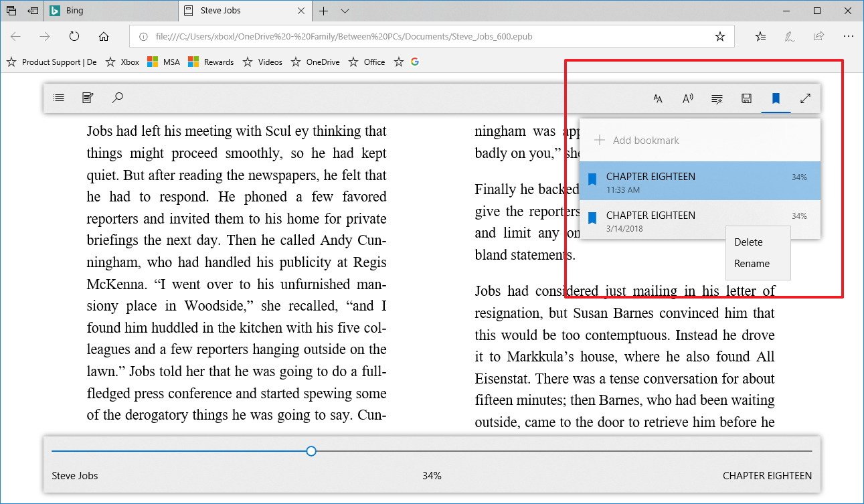The image size is (864, 504).
Task: Click the search magnifier in reader toolbar
Action: pyautogui.click(x=117, y=98)
